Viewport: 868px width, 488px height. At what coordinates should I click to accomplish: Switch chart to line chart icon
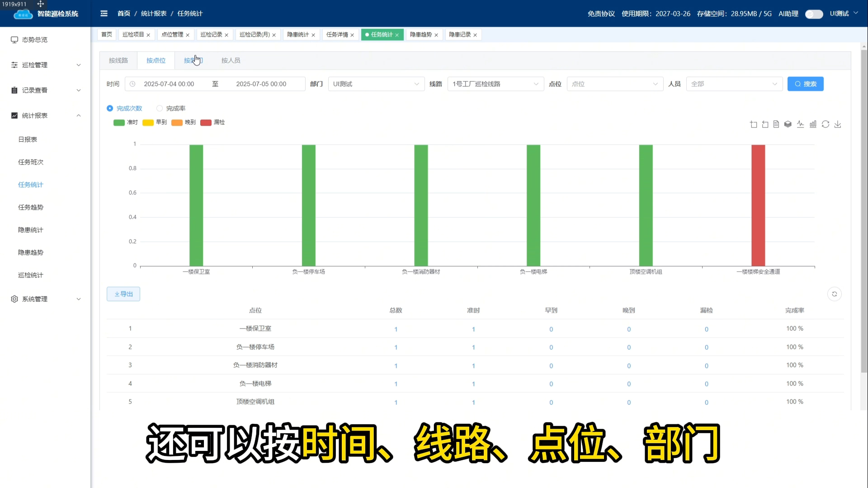[x=801, y=124]
